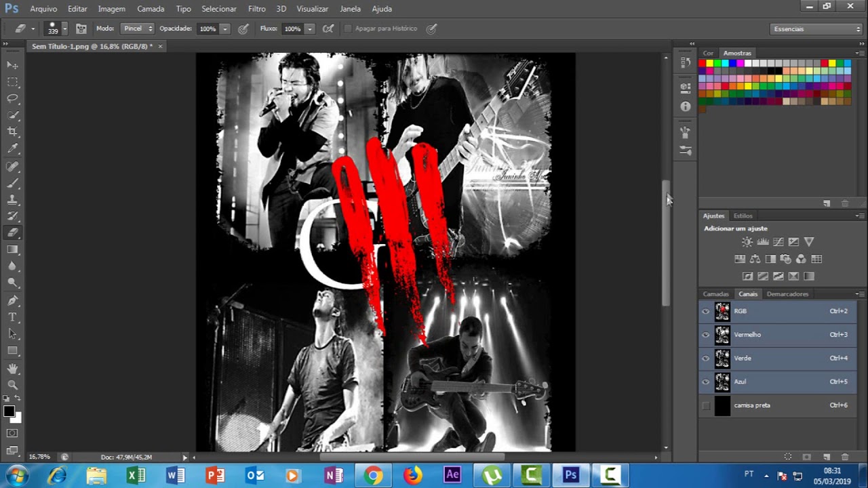Image resolution: width=868 pixels, height=488 pixels.
Task: Select the Eraser tool in the toolbox
Action: pos(12,232)
